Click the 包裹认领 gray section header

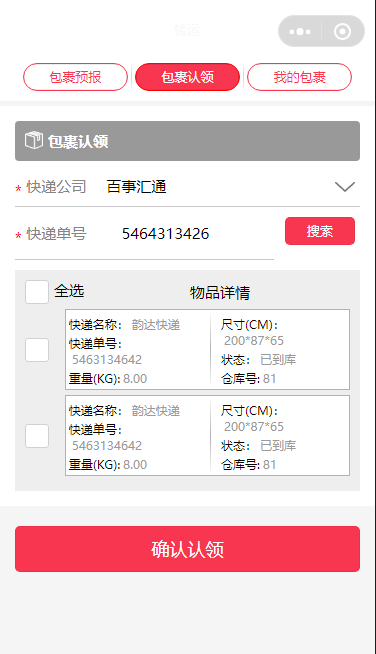[x=187, y=141]
